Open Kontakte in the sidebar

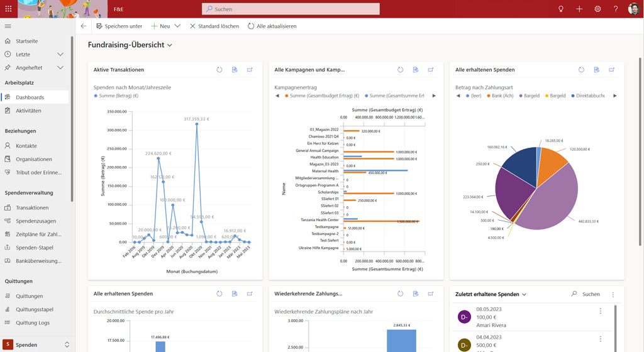pyautogui.click(x=26, y=146)
